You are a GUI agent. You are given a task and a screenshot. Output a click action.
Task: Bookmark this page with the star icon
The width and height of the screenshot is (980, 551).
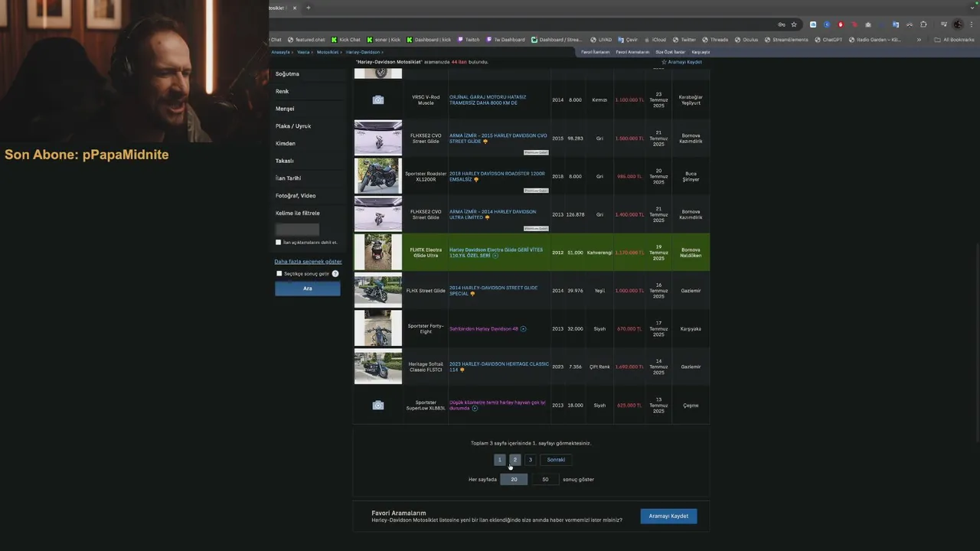(x=794, y=24)
